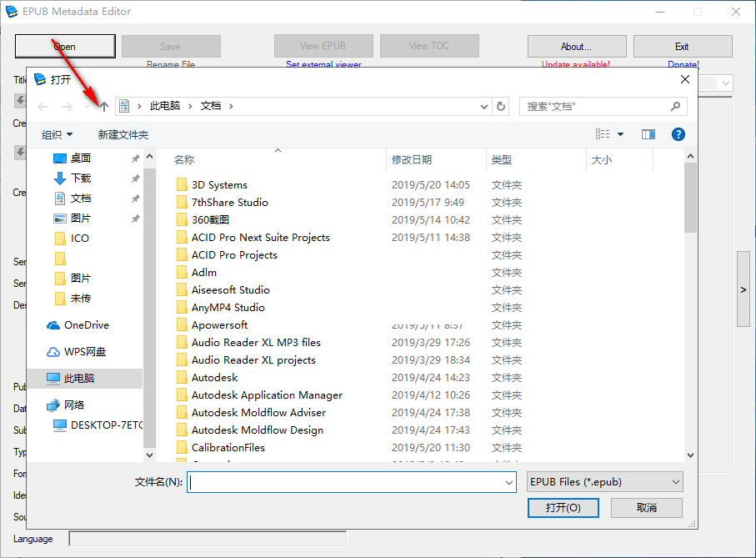Select Autodesk Application Manager folder

pos(267,395)
